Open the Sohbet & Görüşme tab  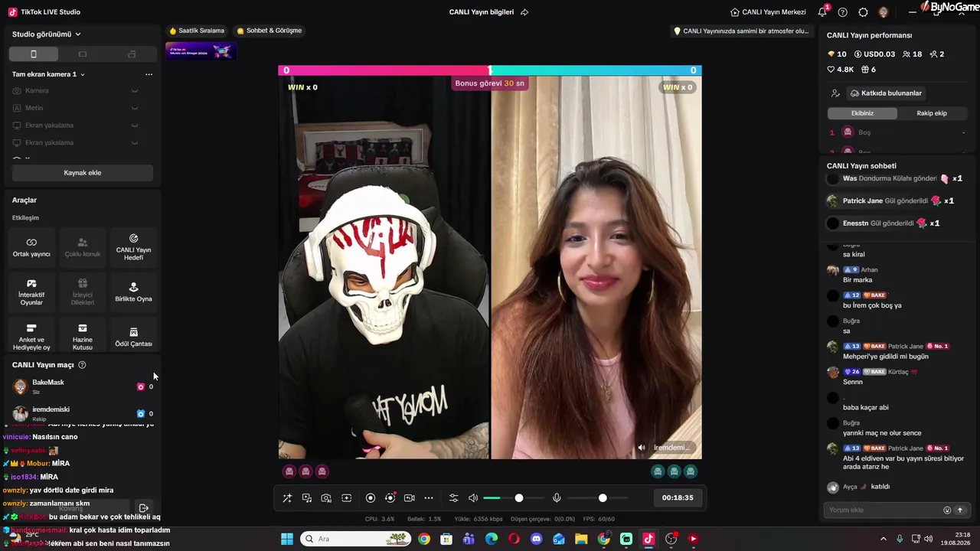pos(269,31)
